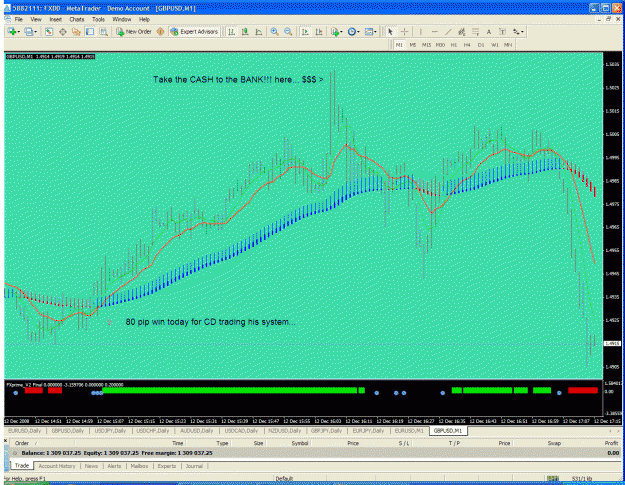
Task: Toggle chart auto scroll icon
Action: [306, 32]
